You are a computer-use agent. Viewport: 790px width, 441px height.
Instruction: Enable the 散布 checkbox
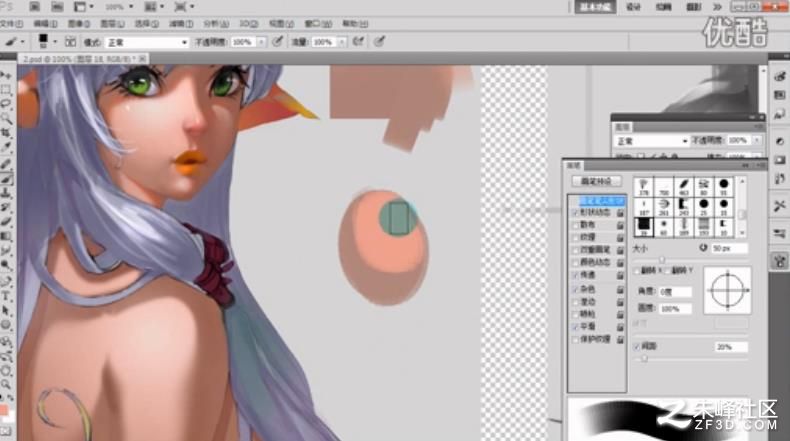click(575, 225)
